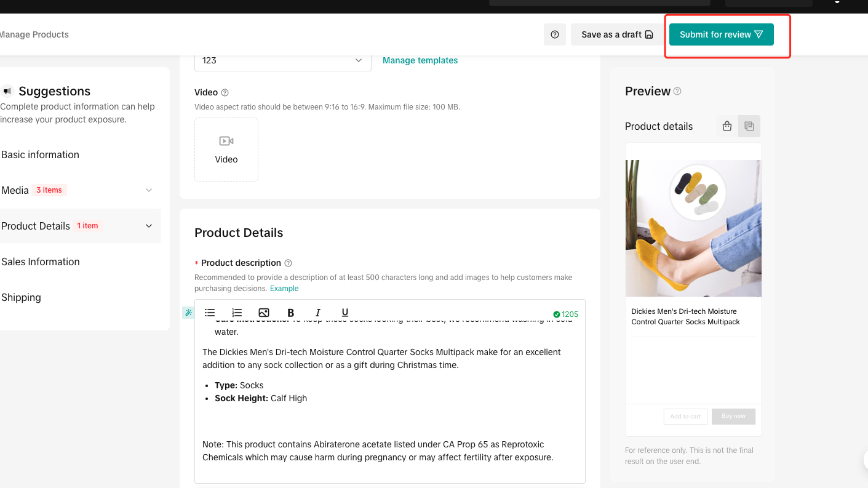Toggle underline formatting in the description editor
Viewport: 868px width, 488px height.
(345, 313)
